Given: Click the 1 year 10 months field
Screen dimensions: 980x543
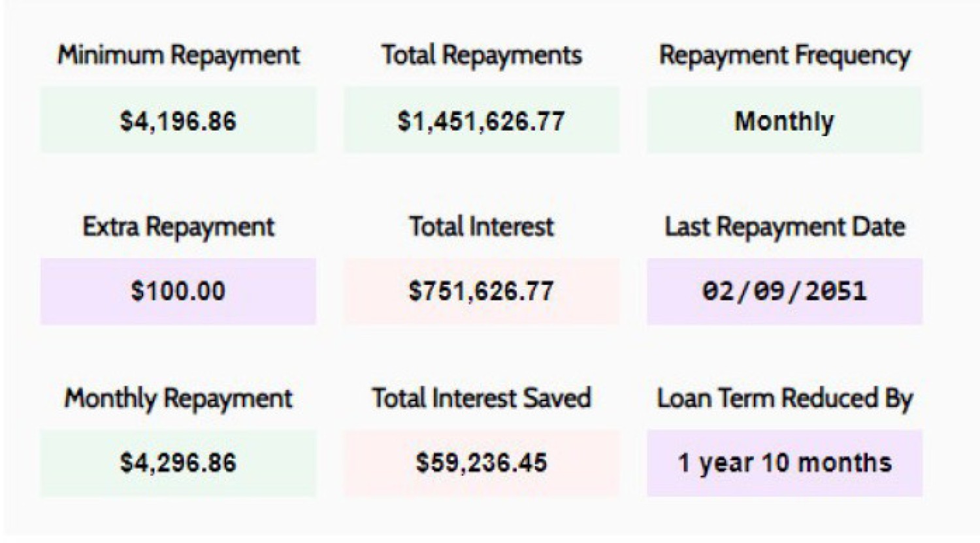Looking at the screenshot, I should tap(784, 463).
